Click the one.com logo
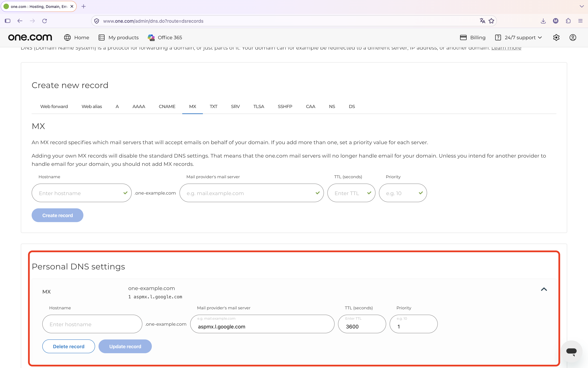The height and width of the screenshot is (368, 588). coord(30,38)
